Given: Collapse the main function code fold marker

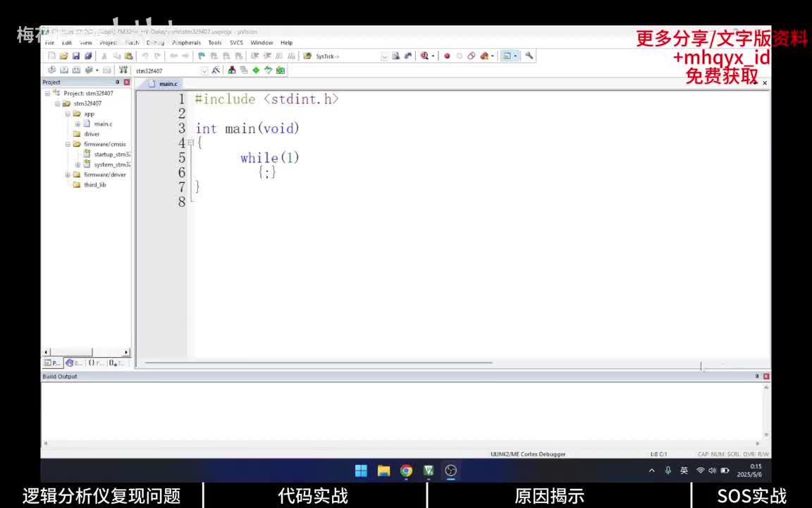Looking at the screenshot, I should coord(191,143).
